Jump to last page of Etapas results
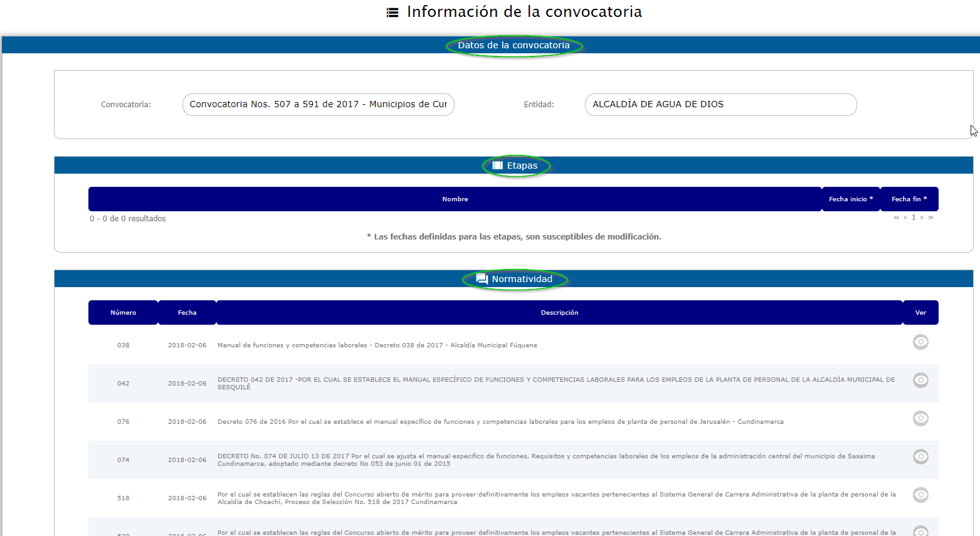 [x=930, y=218]
